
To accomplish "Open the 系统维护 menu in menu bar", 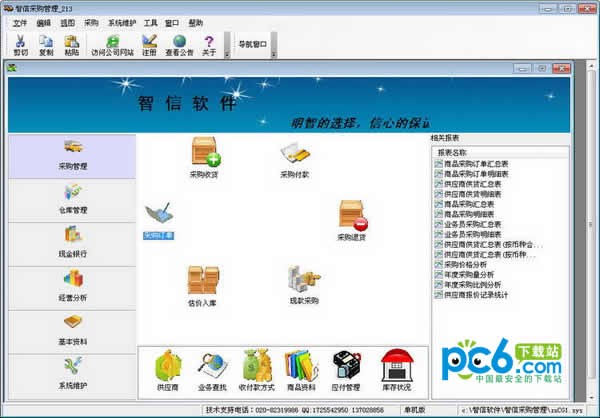I will pyautogui.click(x=122, y=23).
